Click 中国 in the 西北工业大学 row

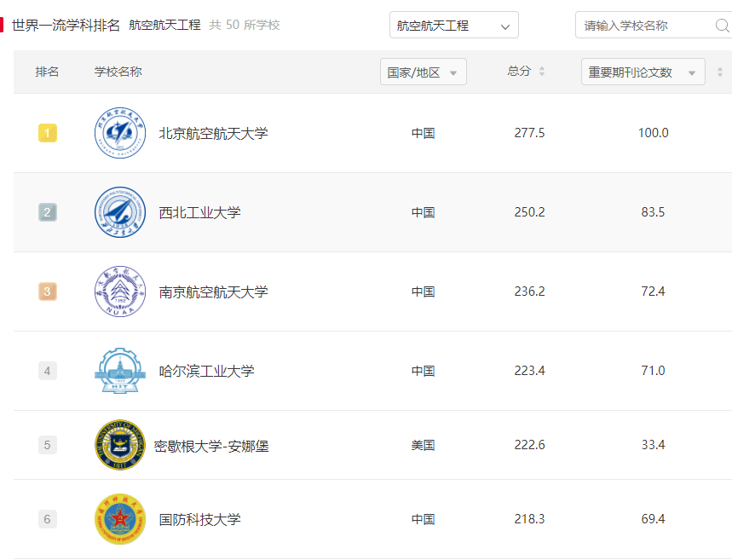423,212
